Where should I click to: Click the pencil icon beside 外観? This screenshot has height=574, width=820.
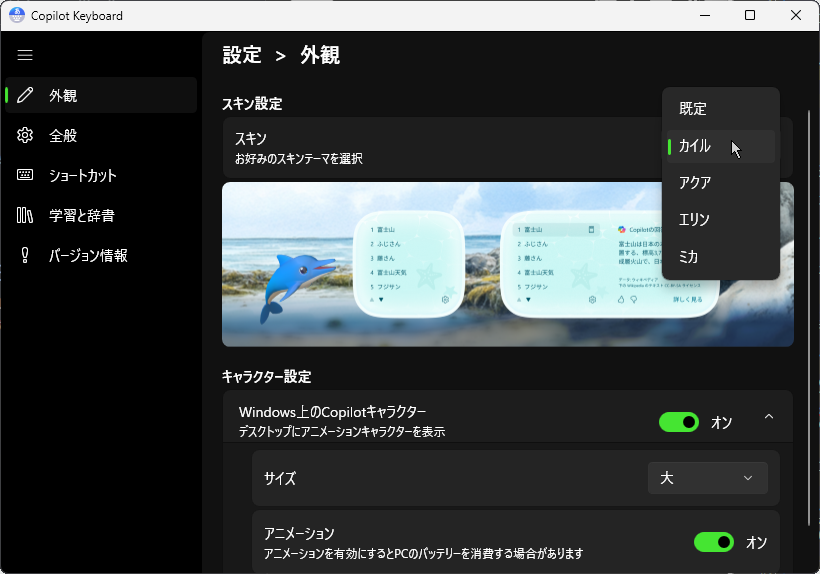tap(25, 95)
